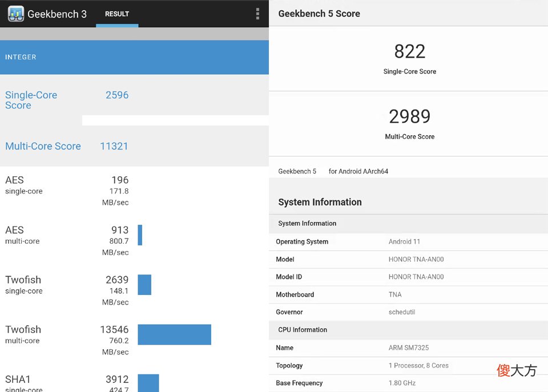Click the Geekbench 3 app logo icon

16,14
